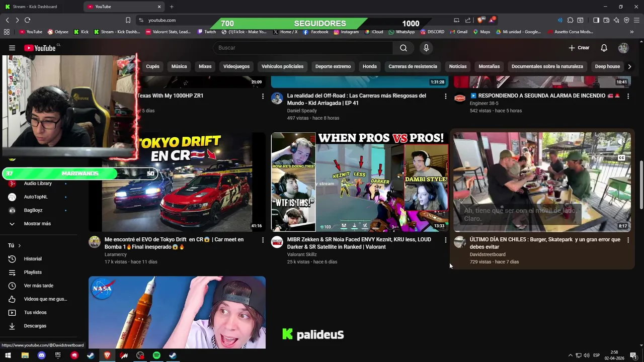Open the AutoTopNL subscription
Viewport: 644px width, 362px height.
point(35,197)
